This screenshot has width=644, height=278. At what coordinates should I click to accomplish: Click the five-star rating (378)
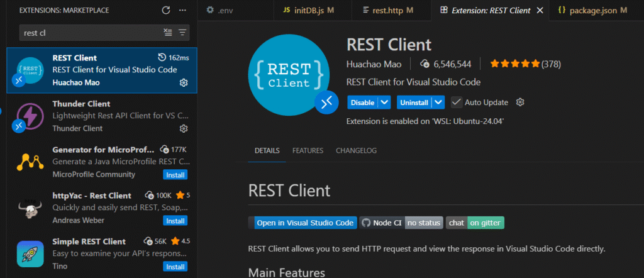[x=525, y=64]
